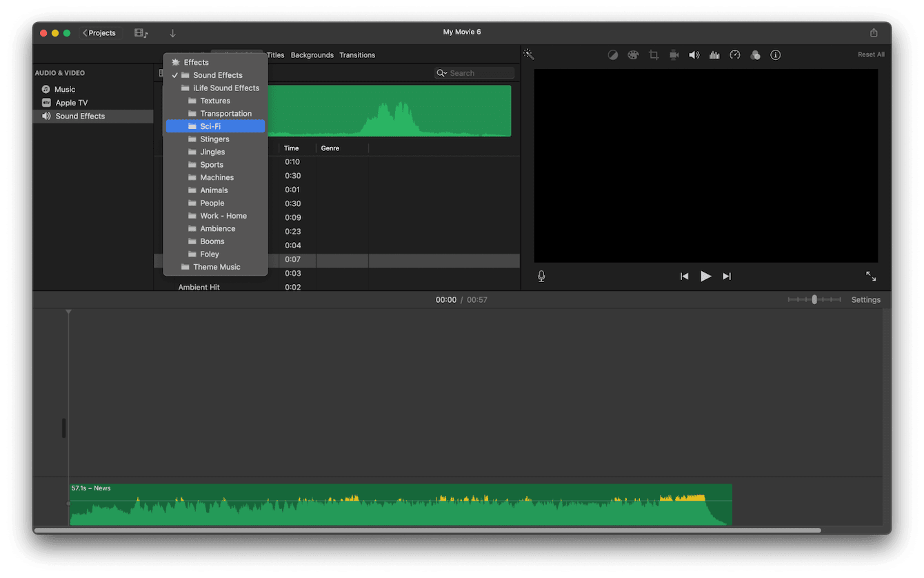Switch to the Transitions tab
Screen dimensions: 924x578
357,55
